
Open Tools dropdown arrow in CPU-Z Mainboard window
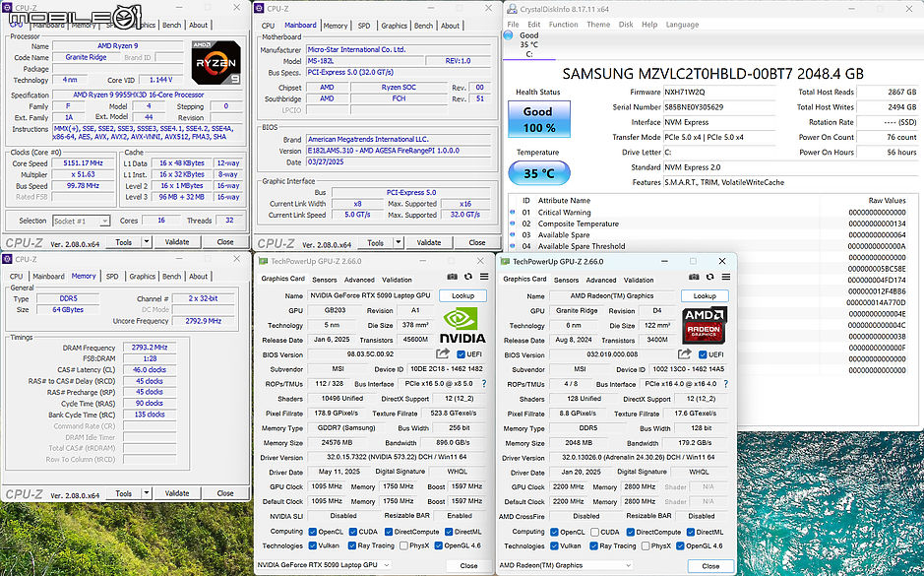click(x=399, y=242)
